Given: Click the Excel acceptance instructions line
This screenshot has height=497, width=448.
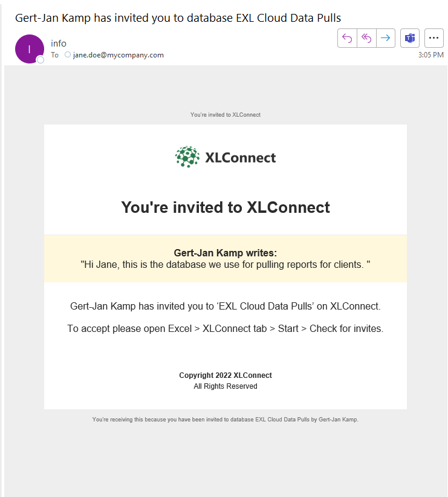Looking at the screenshot, I should 226,329.
